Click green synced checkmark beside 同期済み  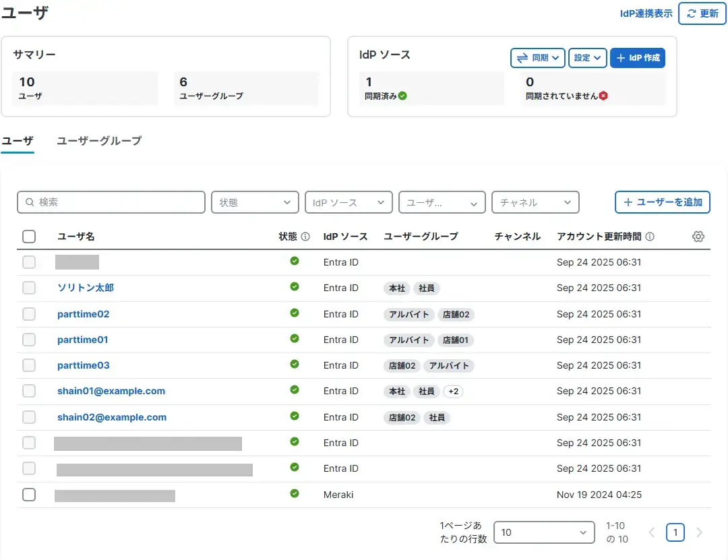pyautogui.click(x=402, y=96)
